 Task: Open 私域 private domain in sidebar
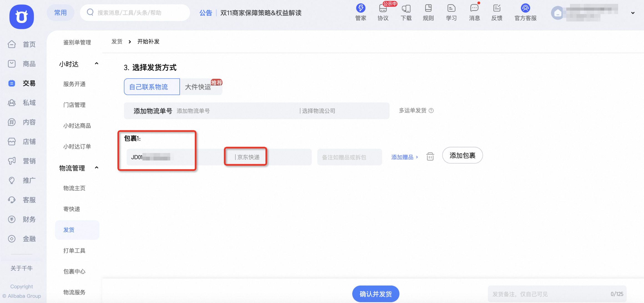coord(22,103)
